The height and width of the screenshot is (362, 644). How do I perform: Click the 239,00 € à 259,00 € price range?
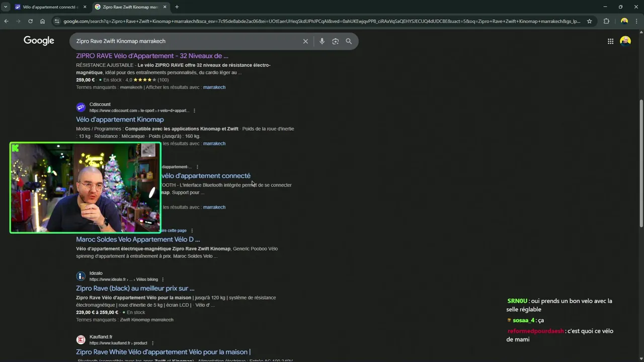(x=97, y=312)
